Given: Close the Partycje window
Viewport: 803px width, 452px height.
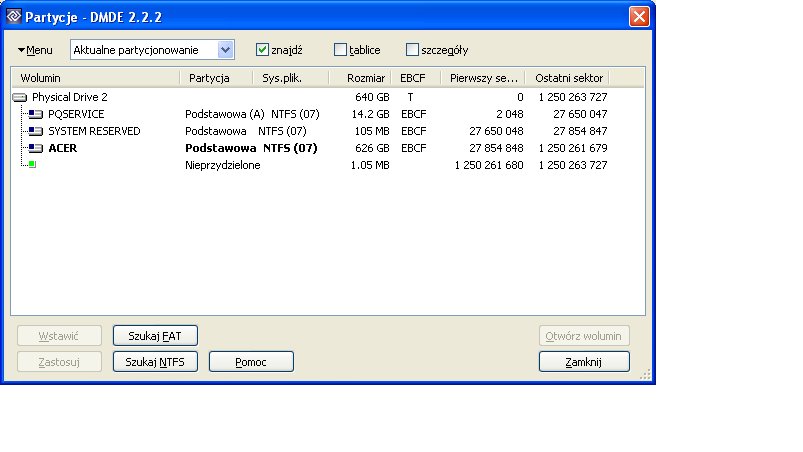Looking at the screenshot, I should click(639, 16).
